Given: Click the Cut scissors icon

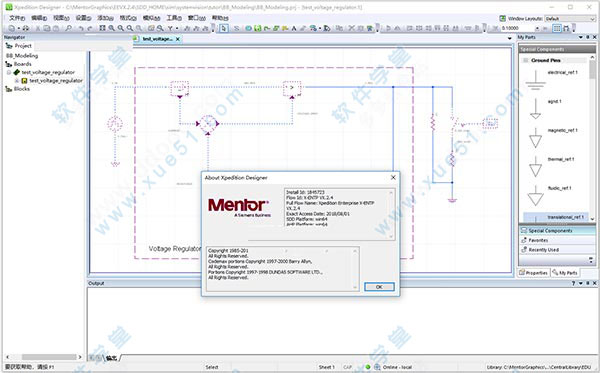Looking at the screenshot, I should click(x=38, y=28).
